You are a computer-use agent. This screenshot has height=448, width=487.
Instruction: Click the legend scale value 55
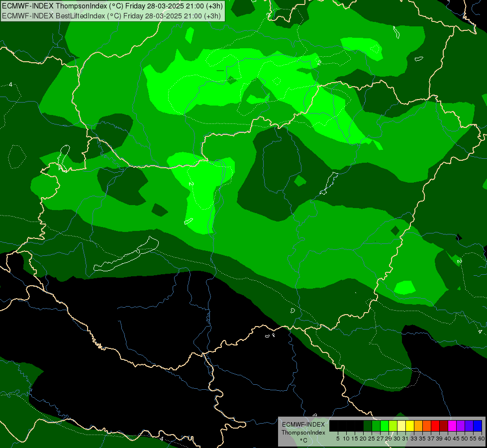coord(473,439)
